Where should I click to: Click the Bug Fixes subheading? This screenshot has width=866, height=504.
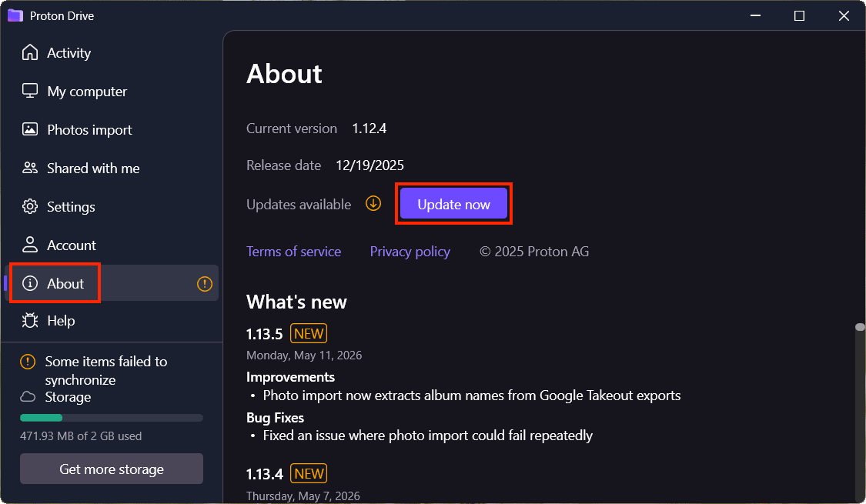click(275, 418)
